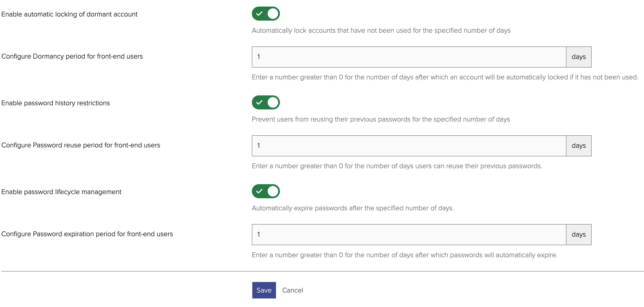Click the Save button
Image resolution: width=644 pixels, height=307 pixels.
(264, 290)
